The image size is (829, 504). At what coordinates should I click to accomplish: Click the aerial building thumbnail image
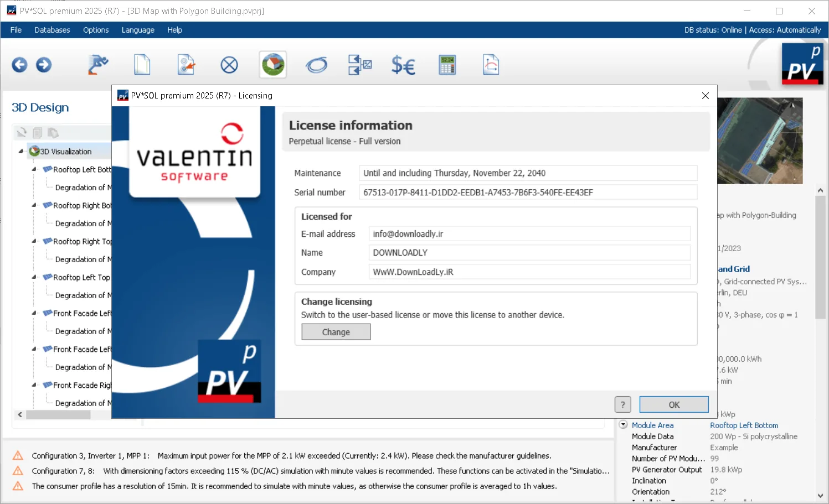760,141
